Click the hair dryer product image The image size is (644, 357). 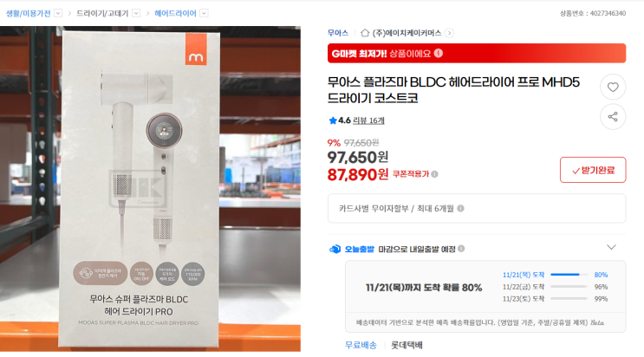150,189
